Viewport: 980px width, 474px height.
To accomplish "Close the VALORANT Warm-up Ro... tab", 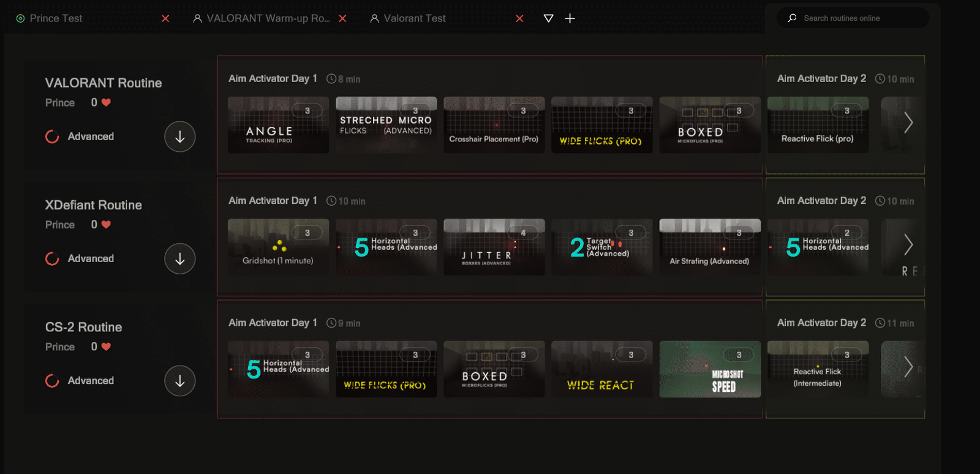I will click(342, 18).
